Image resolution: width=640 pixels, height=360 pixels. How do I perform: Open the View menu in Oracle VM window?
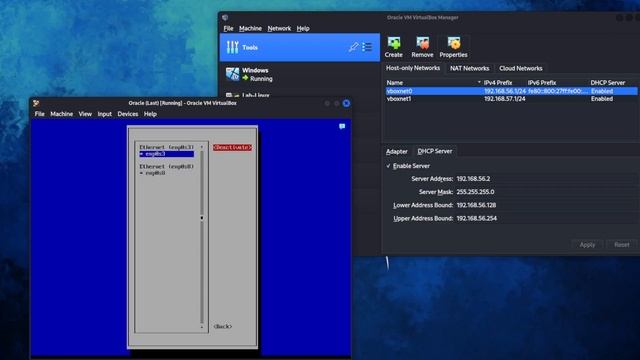coord(85,114)
